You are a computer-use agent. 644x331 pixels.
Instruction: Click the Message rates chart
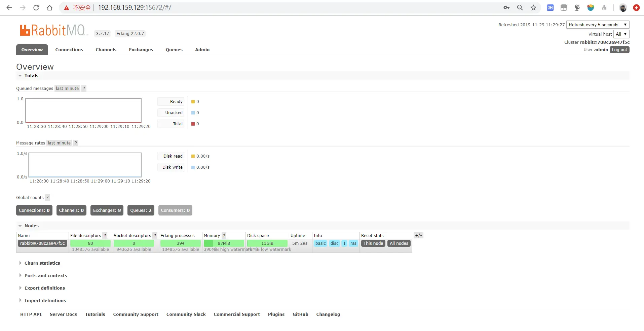click(x=85, y=165)
